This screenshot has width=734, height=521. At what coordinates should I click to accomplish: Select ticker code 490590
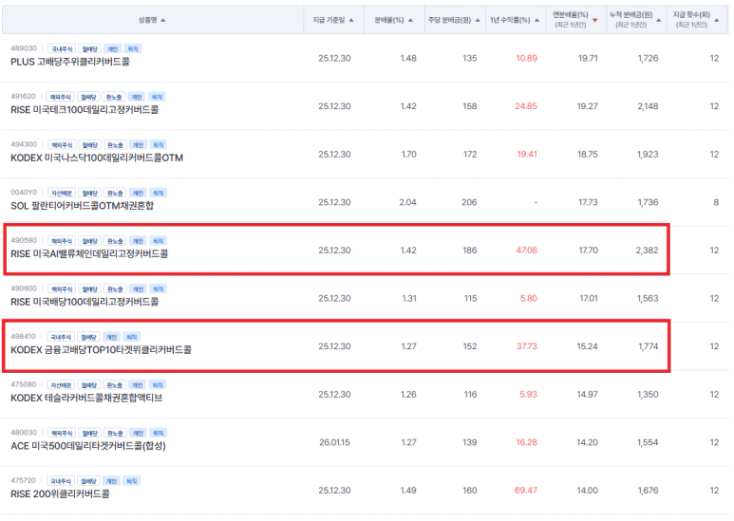pos(23,240)
